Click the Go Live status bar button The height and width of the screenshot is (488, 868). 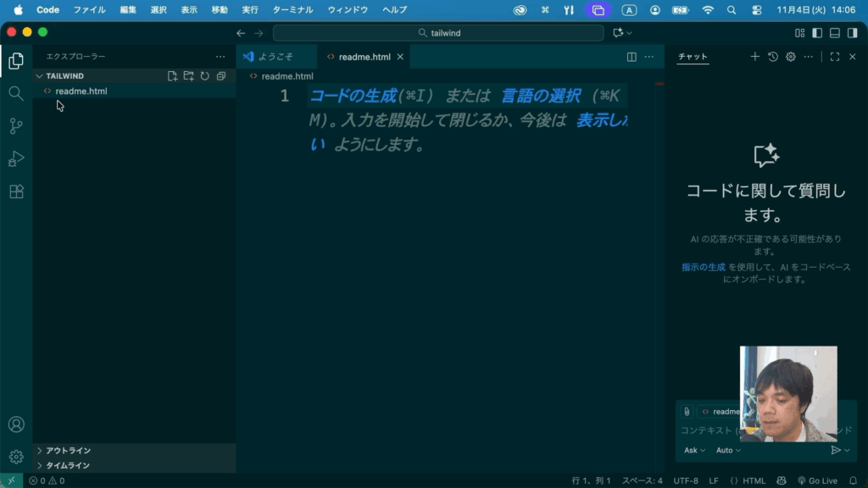pos(816,480)
